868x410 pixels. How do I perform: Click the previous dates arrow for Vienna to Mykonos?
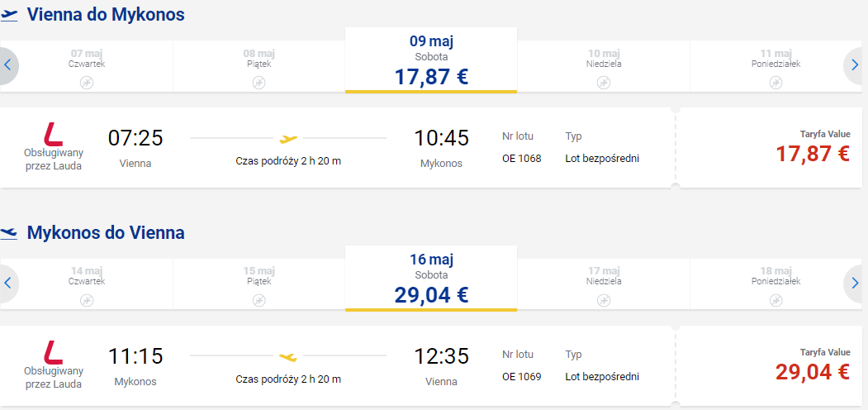coord(7,65)
